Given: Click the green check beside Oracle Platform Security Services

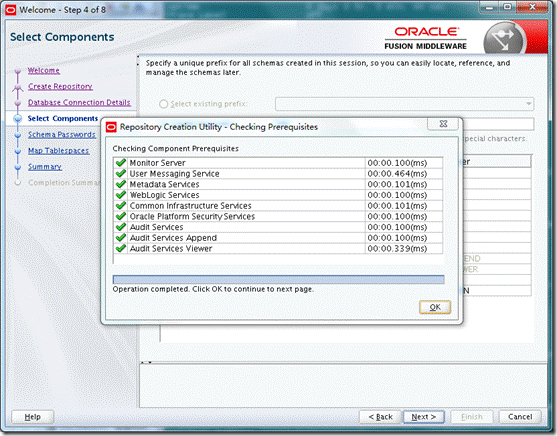Looking at the screenshot, I should (x=121, y=216).
